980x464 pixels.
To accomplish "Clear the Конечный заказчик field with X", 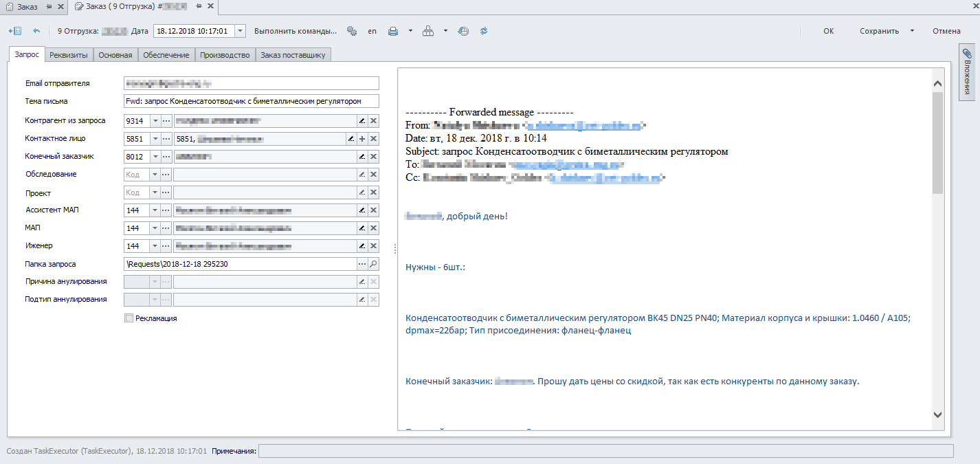I will (x=373, y=157).
